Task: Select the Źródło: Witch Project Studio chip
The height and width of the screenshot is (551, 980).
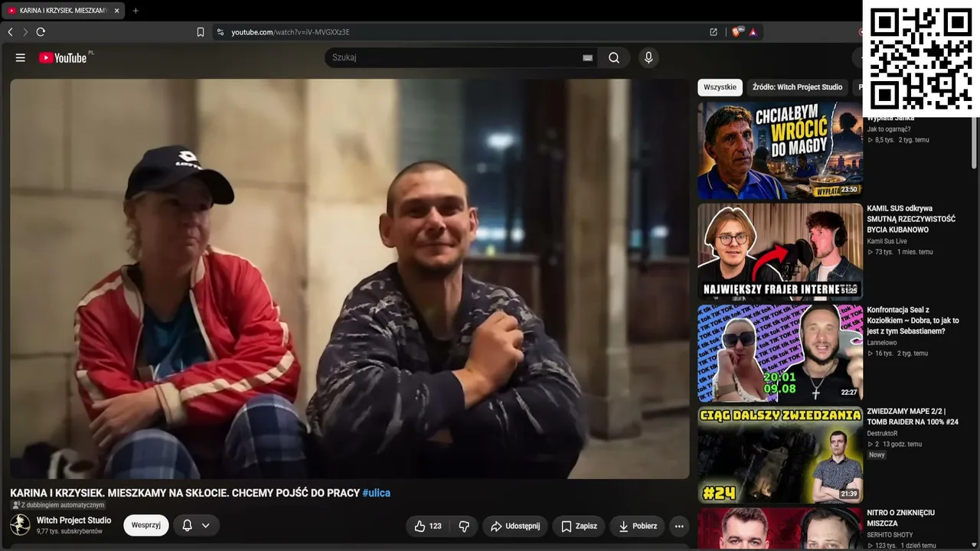Action: point(797,87)
